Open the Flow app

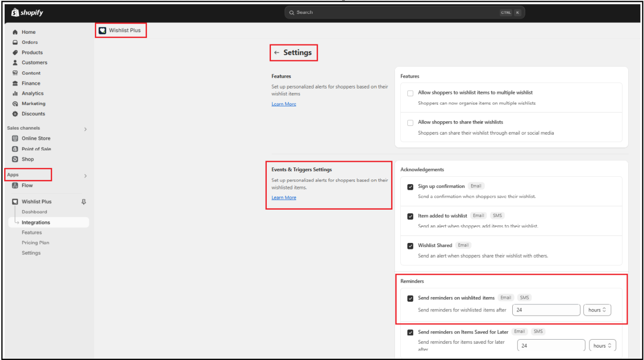[27, 186]
